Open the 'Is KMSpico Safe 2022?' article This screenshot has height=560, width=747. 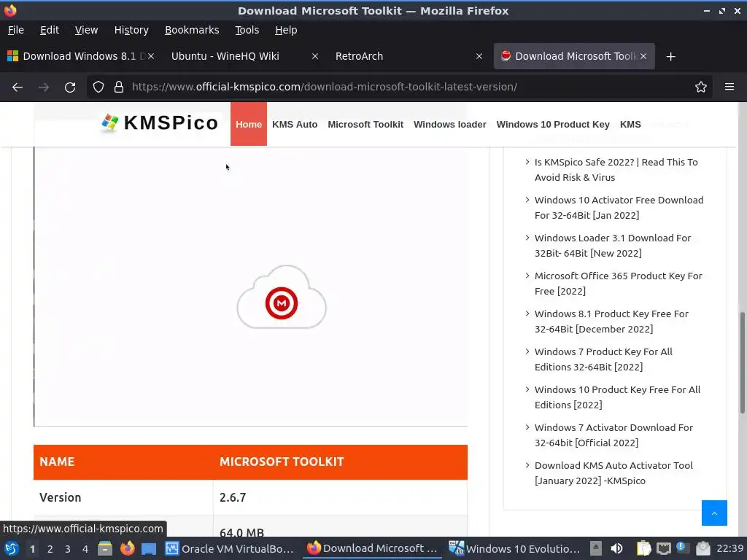(616, 169)
